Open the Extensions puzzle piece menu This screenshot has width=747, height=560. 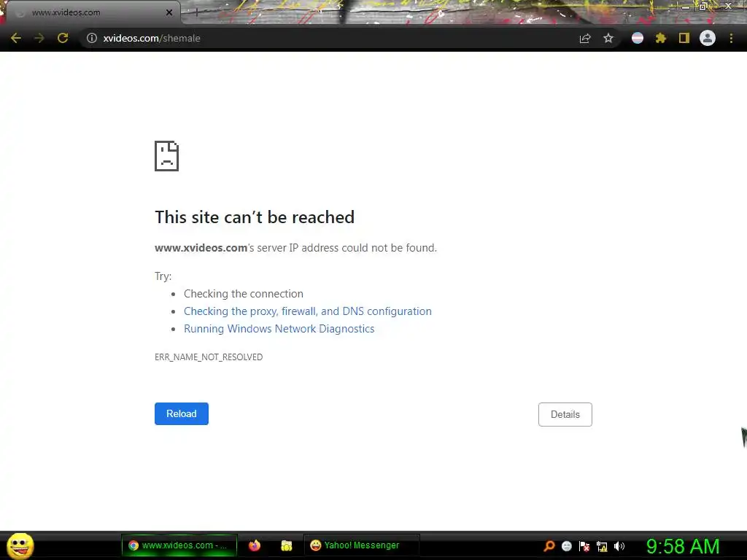(661, 38)
